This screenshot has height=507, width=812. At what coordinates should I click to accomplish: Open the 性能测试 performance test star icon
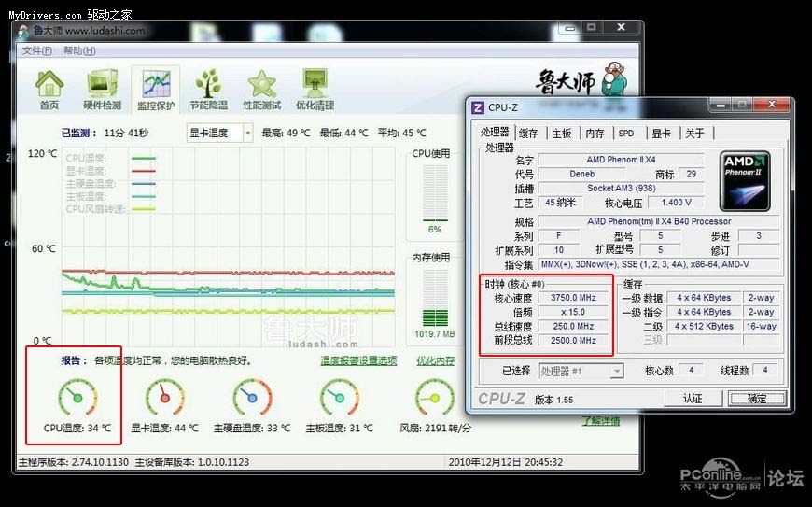[262, 84]
